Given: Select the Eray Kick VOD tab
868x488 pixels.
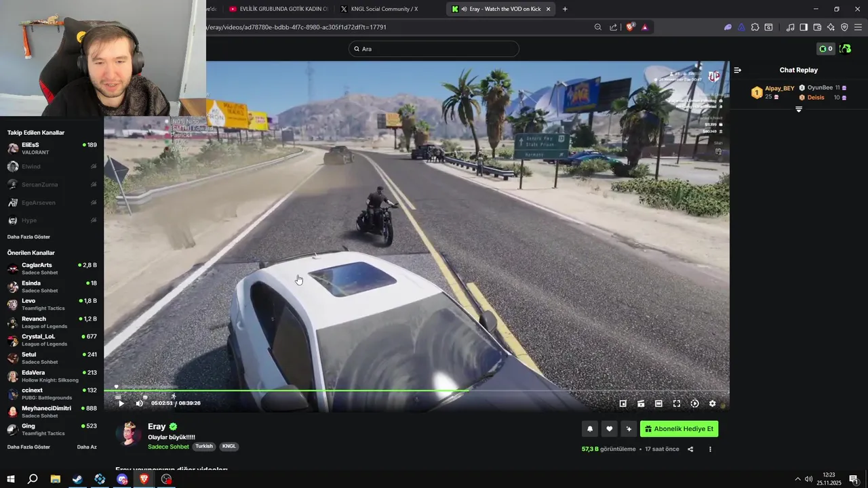Looking at the screenshot, I should point(500,9).
